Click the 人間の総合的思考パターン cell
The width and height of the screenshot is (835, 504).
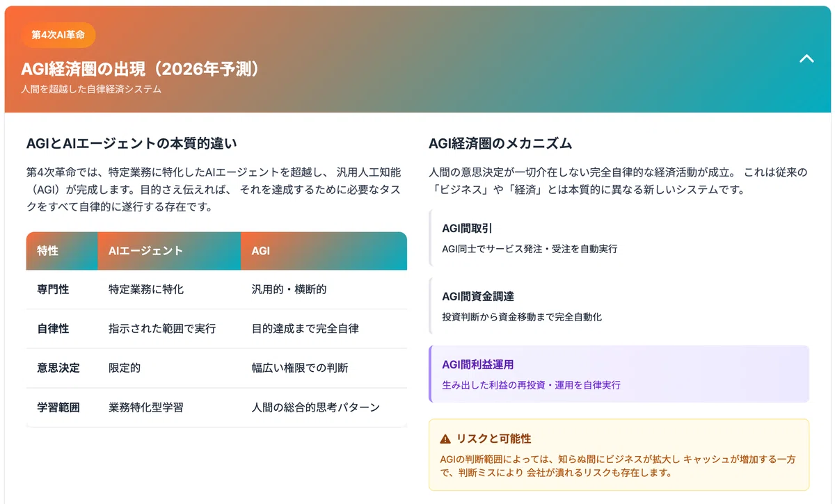pyautogui.click(x=315, y=407)
